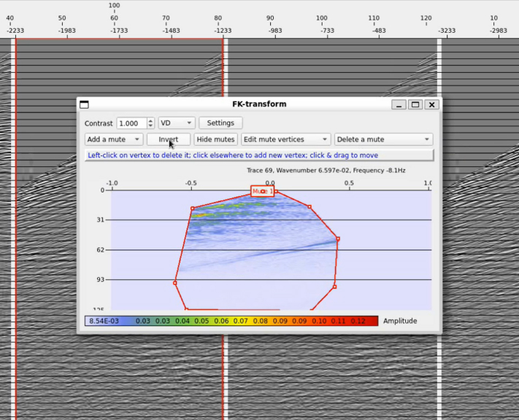Viewport: 519px width, 420px height.
Task: Select the Mute 1 label on the polygon
Action: [x=262, y=191]
